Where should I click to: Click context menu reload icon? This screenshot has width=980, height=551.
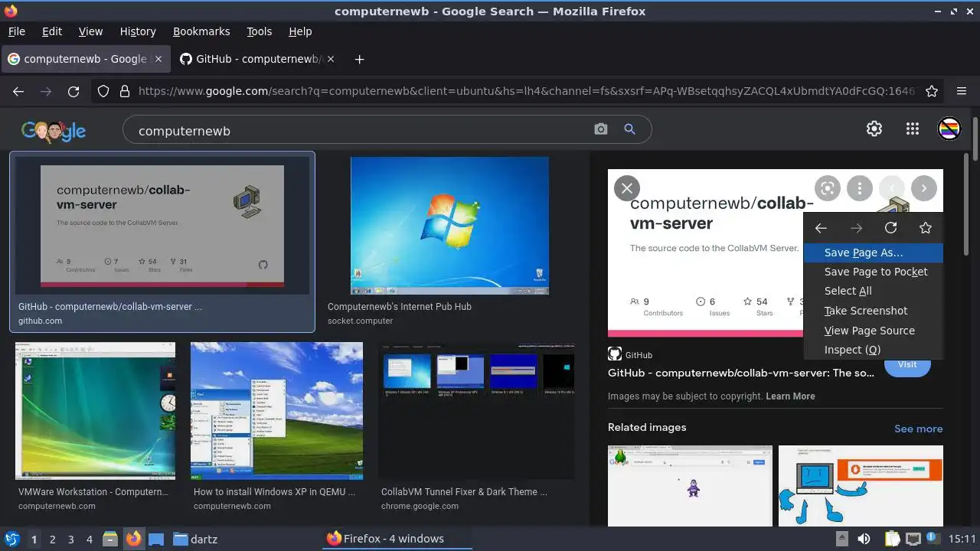pyautogui.click(x=890, y=228)
